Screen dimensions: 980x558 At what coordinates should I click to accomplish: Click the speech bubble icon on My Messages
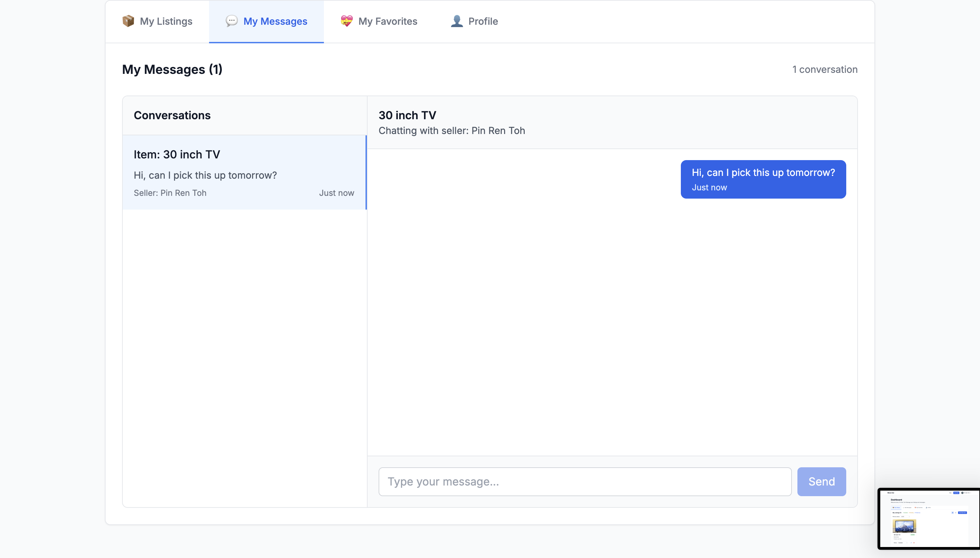tap(231, 21)
